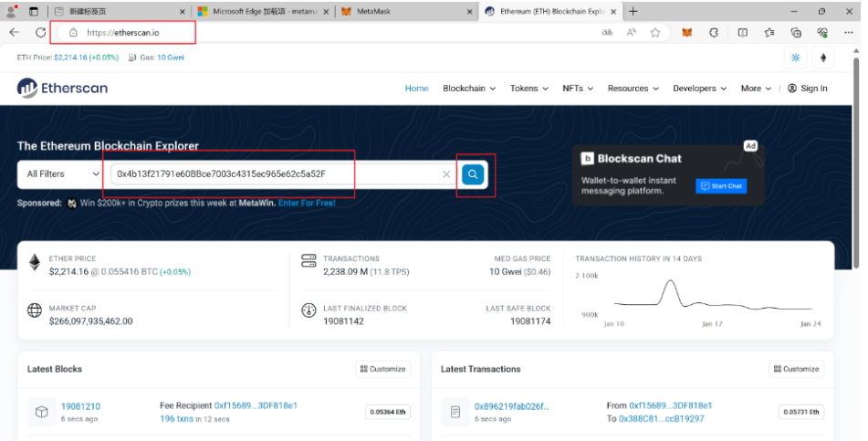Close the MetaMask browser tab
Image resolution: width=868 pixels, height=441 pixels.
(469, 11)
